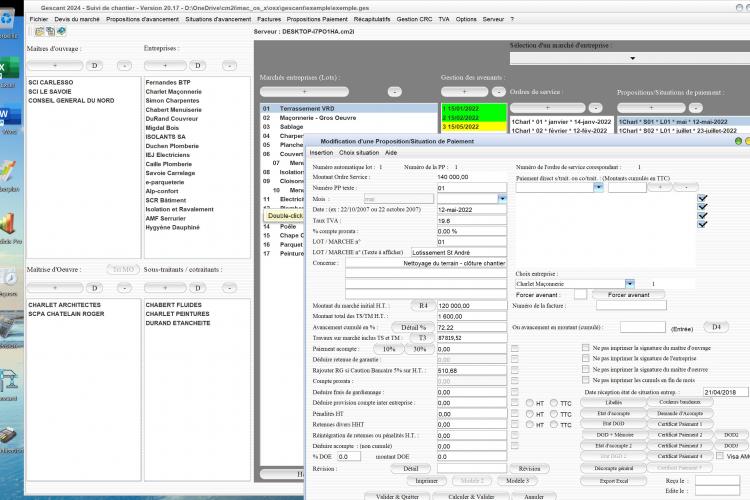Select DURAND ETANCHEITE in sous-traitants list

click(178, 323)
